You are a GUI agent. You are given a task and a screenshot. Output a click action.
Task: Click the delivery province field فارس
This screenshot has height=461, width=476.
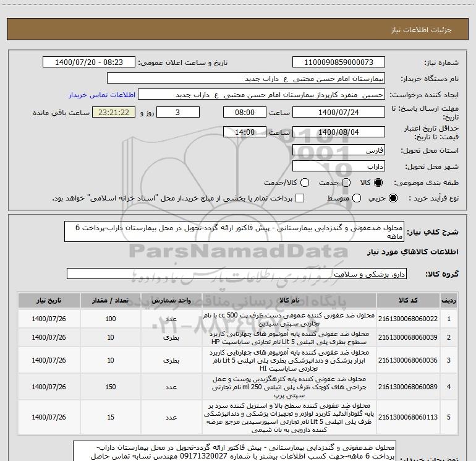pos(339,150)
